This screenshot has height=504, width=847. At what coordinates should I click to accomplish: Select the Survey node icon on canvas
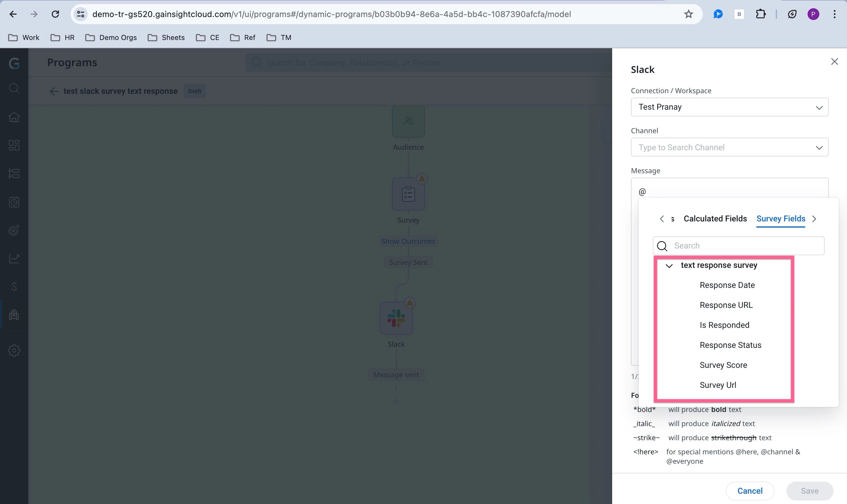point(408,194)
